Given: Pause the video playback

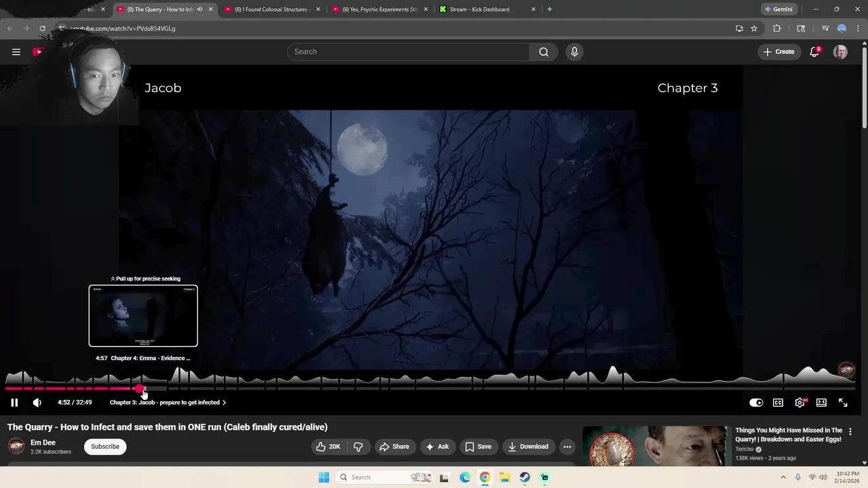Looking at the screenshot, I should [14, 403].
